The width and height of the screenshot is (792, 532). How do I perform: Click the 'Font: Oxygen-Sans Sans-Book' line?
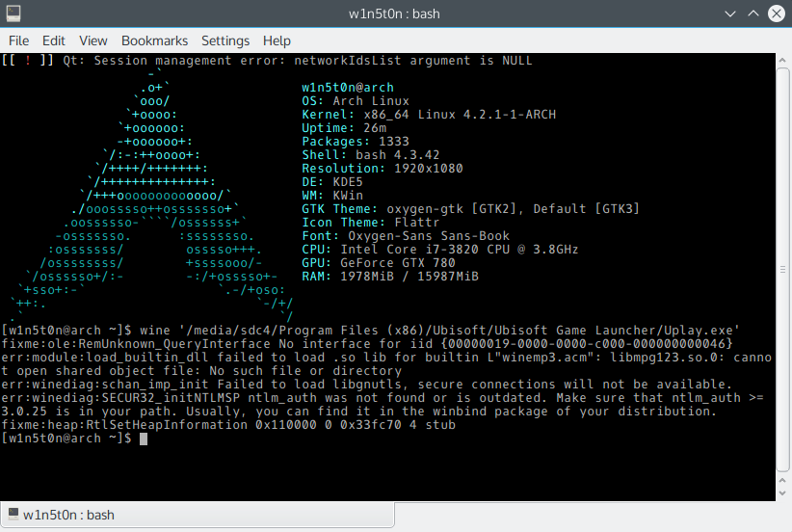406,236
